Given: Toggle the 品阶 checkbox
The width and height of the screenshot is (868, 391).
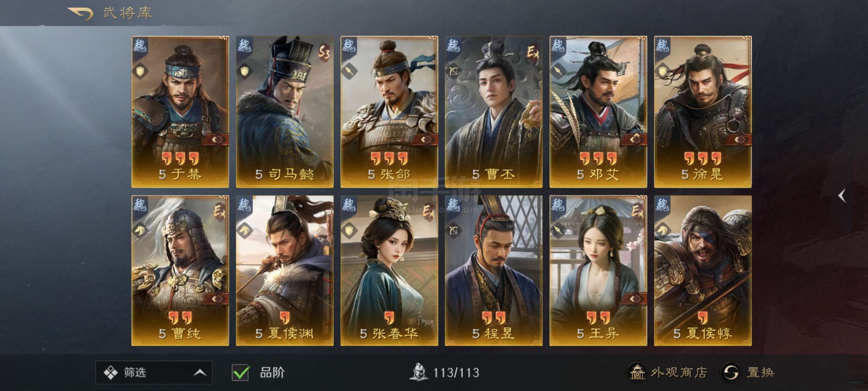Looking at the screenshot, I should point(240,372).
